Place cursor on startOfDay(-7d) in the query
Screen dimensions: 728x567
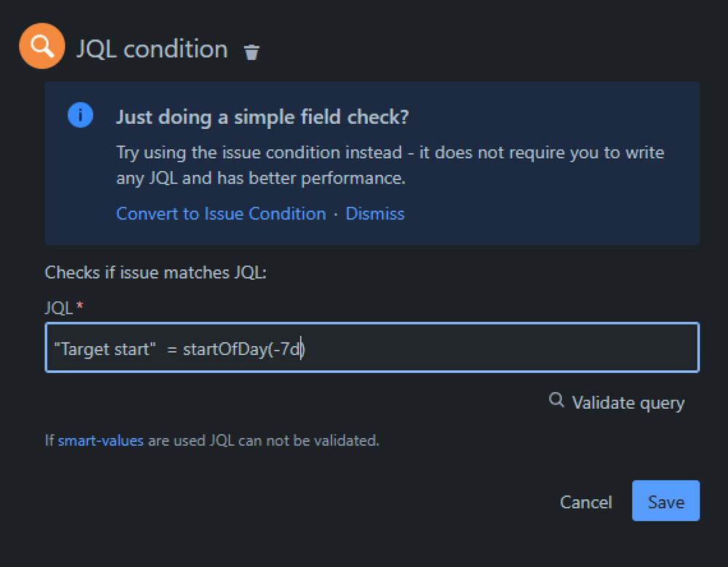click(x=240, y=349)
